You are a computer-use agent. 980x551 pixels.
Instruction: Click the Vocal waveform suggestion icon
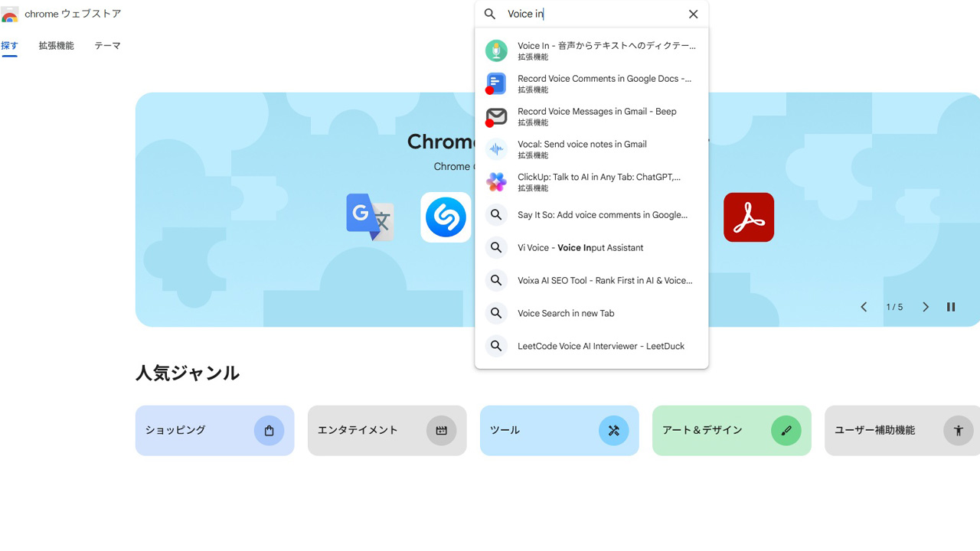[x=496, y=149]
